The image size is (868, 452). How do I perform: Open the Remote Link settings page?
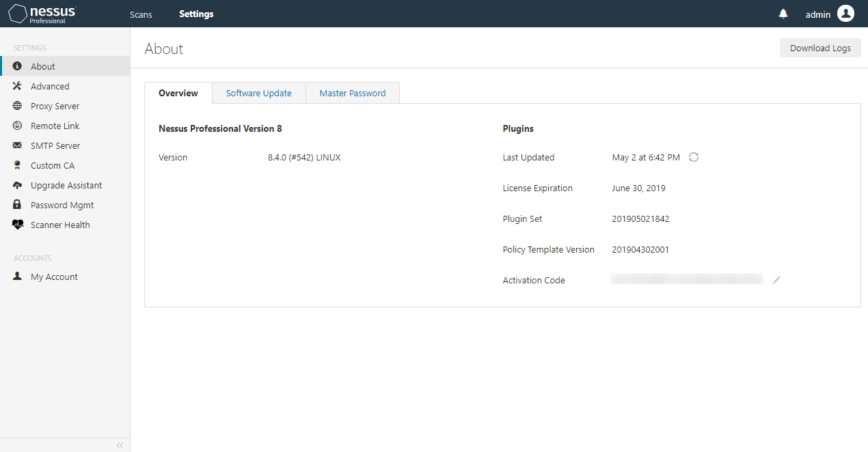tap(55, 126)
